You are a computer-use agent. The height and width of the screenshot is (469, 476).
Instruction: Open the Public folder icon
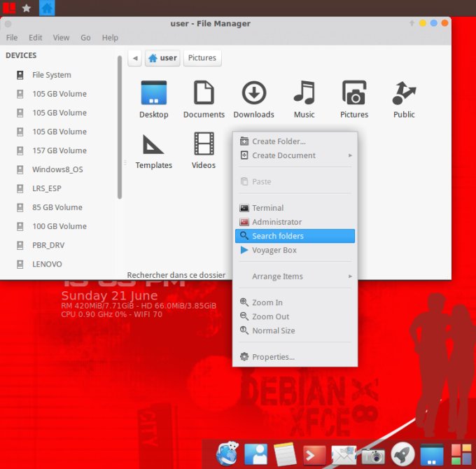(404, 93)
